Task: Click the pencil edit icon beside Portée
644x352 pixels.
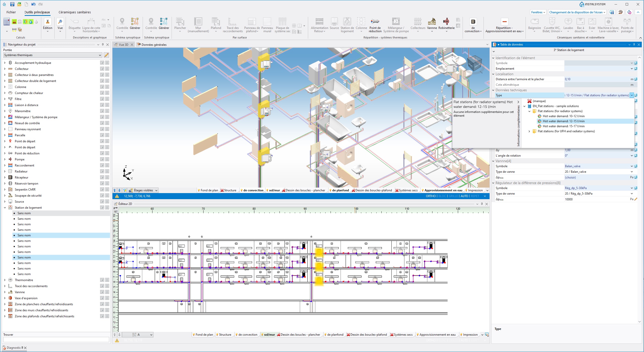Action: tap(106, 55)
